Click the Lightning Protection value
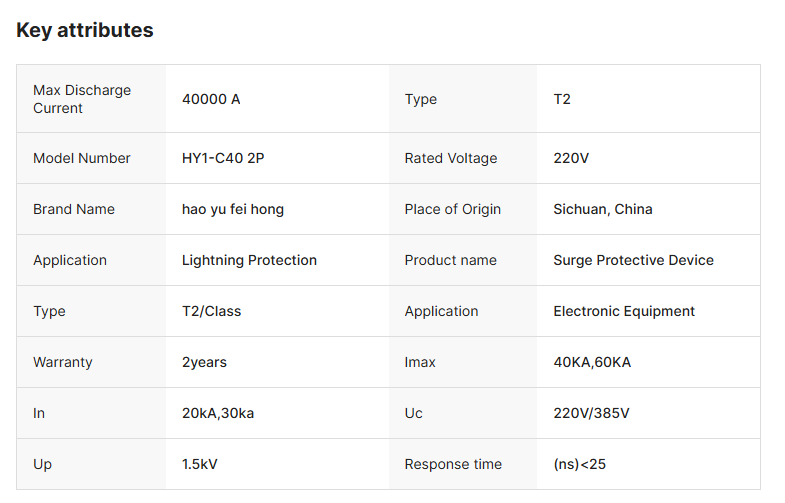The width and height of the screenshot is (785, 503). [249, 260]
